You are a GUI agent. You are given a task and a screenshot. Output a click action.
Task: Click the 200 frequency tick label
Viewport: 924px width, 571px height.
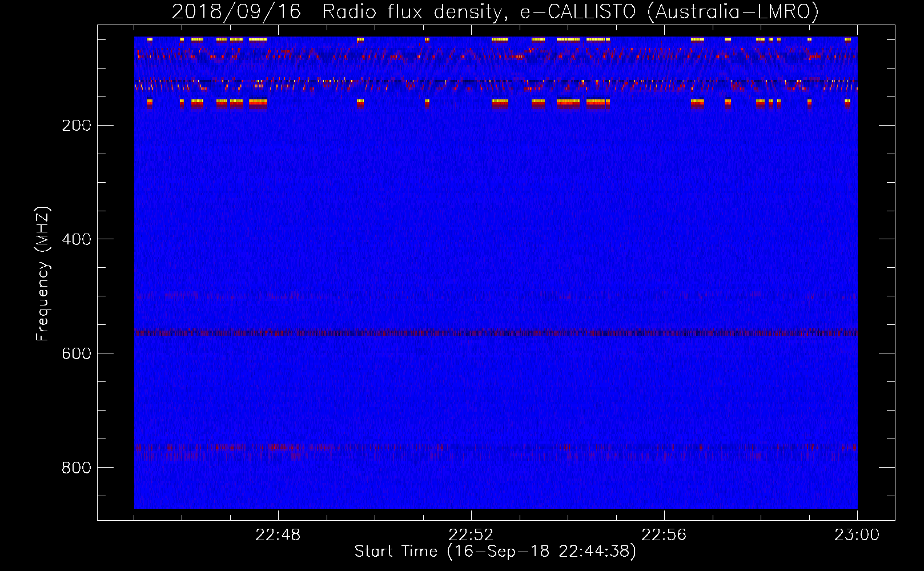tap(77, 126)
